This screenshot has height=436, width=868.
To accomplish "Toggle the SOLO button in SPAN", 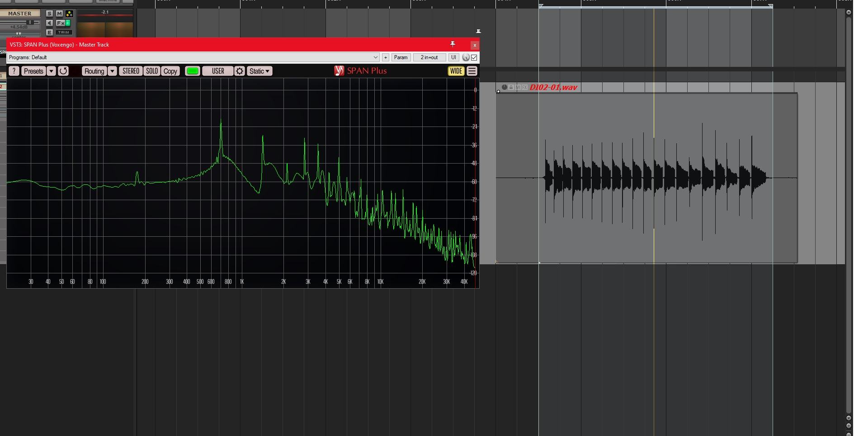I will 152,71.
